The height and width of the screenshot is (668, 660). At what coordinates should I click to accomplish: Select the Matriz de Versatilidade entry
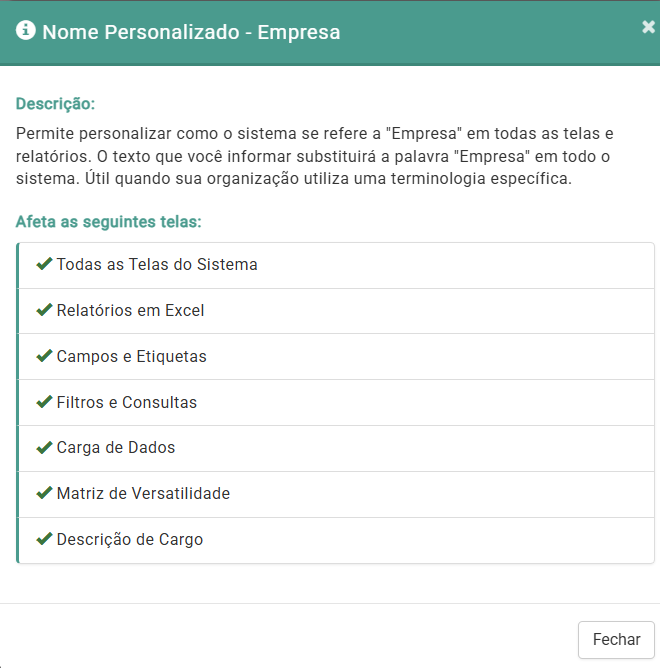tap(143, 494)
